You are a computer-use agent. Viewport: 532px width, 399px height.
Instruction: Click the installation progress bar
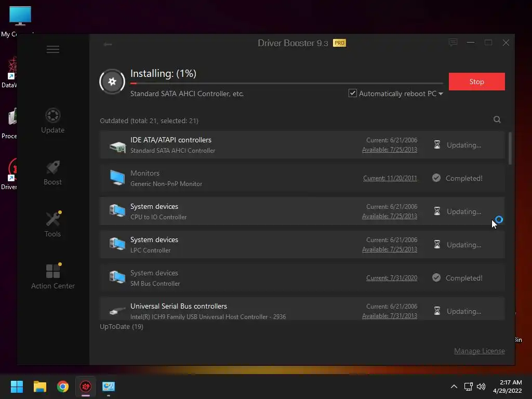(287, 83)
